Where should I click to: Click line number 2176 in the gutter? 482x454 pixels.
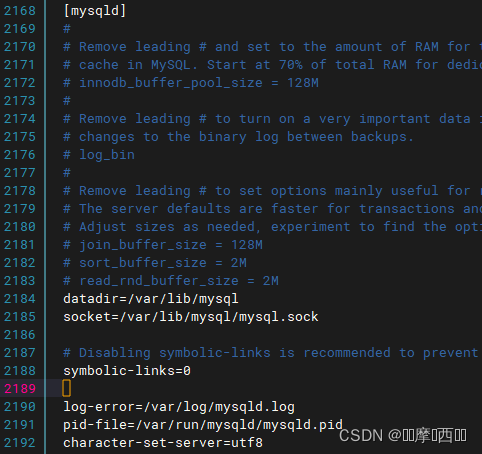(20, 155)
